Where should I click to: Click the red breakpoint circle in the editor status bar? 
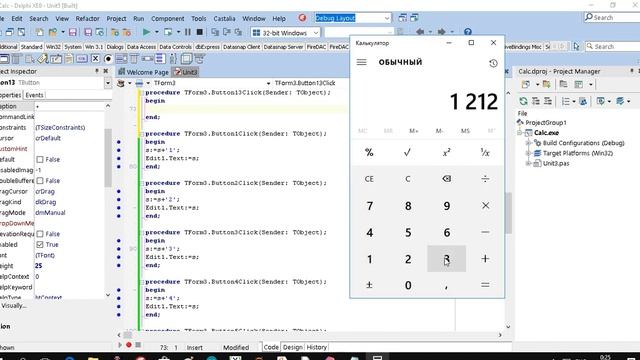click(129, 345)
